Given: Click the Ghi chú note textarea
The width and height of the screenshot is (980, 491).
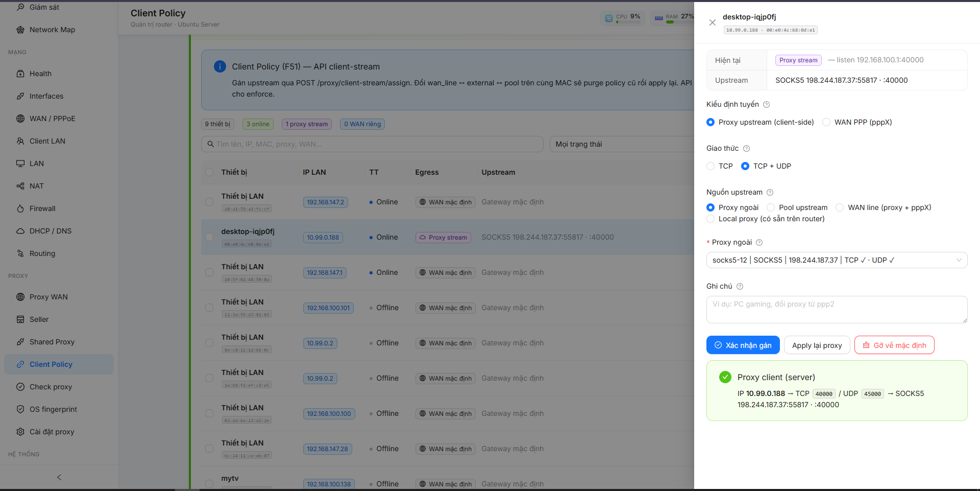Looking at the screenshot, I should tap(837, 310).
